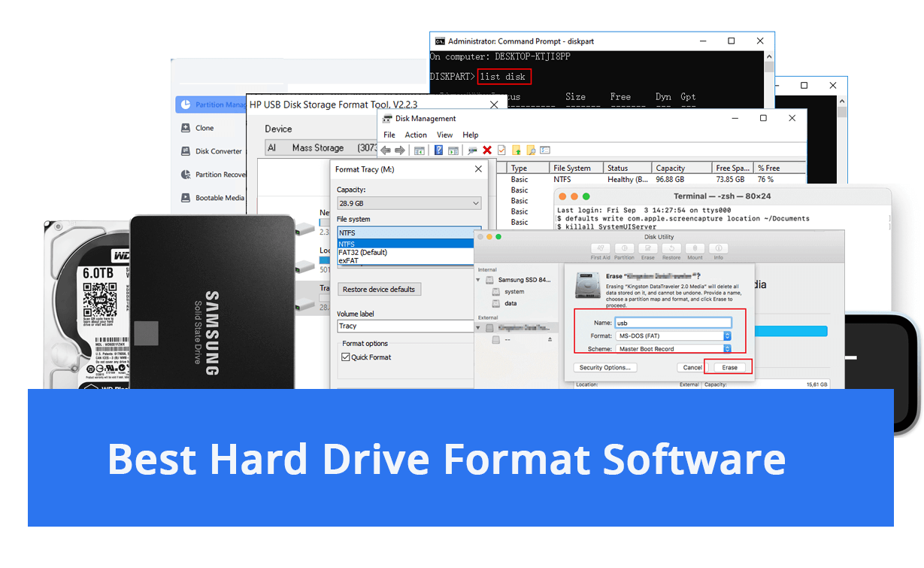Select the system volume in Disk Utility sidebar
The image size is (924, 568).
tap(508, 292)
